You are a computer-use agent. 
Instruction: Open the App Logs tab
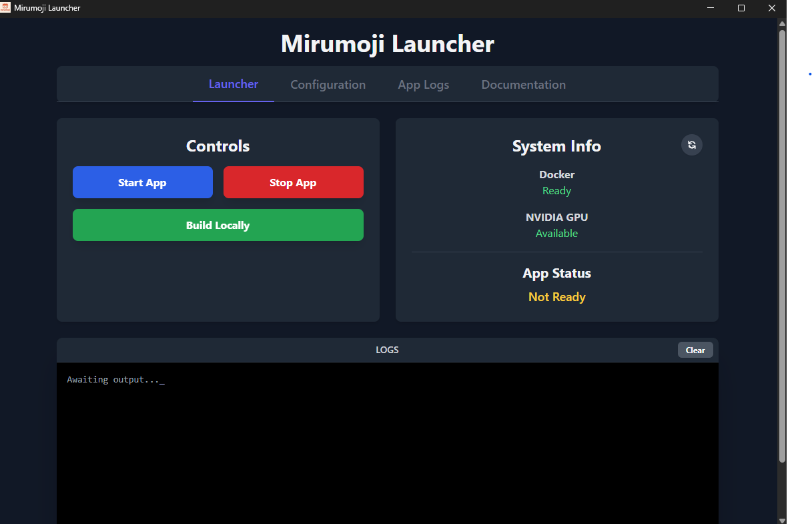(424, 85)
